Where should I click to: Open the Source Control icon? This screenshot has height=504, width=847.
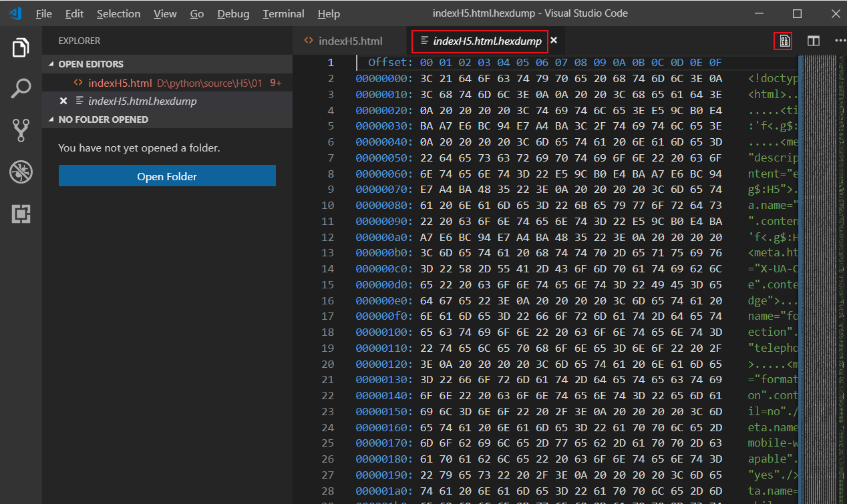coord(20,130)
